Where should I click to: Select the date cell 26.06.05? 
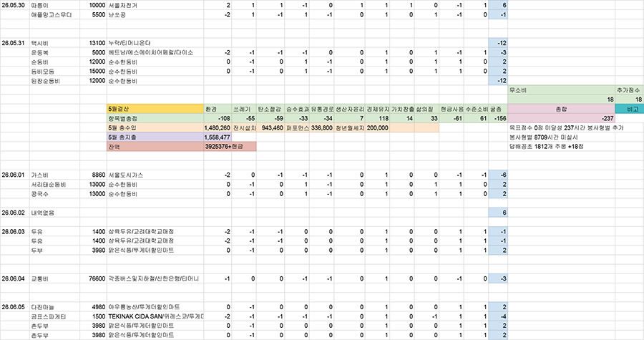tap(15, 307)
